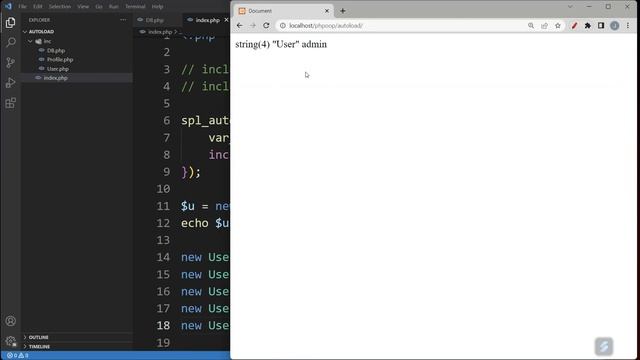Click the VS Code logo icon
640x360 pixels.
(x=8, y=6)
